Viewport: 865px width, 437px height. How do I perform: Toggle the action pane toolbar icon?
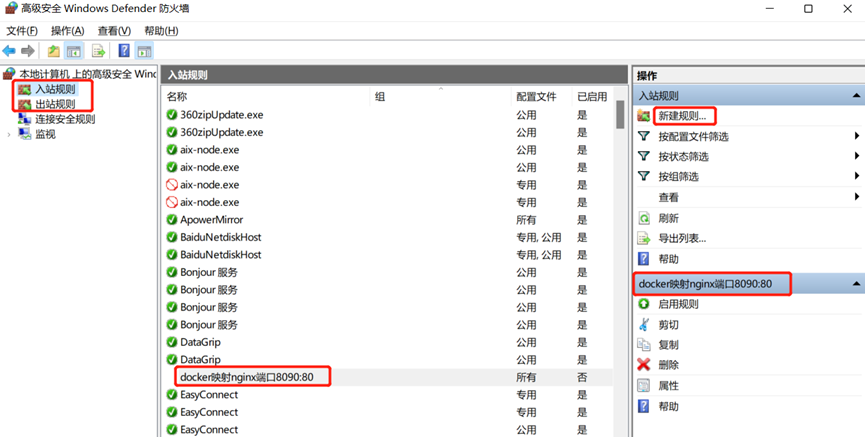click(144, 51)
